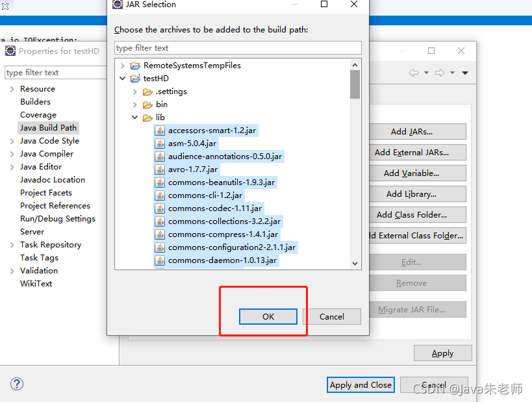Focus the Properties filter text field
Screen dimensions: 532x402
(x=56, y=73)
